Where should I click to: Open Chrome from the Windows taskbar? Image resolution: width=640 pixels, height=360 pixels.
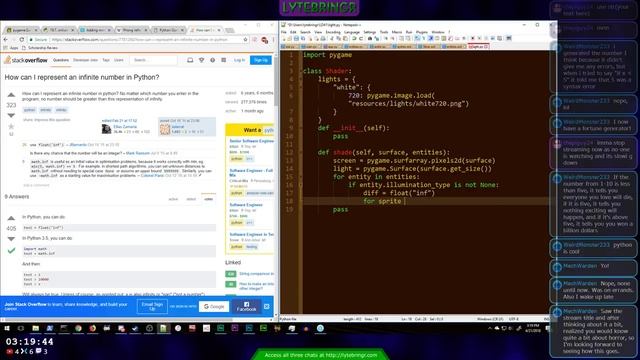[78, 328]
